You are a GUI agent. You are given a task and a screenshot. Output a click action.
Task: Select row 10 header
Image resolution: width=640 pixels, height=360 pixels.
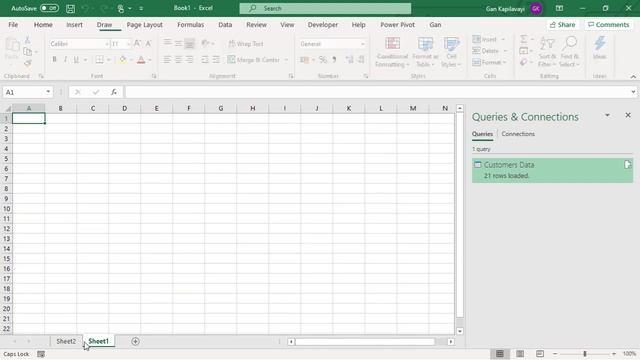click(x=6, y=209)
